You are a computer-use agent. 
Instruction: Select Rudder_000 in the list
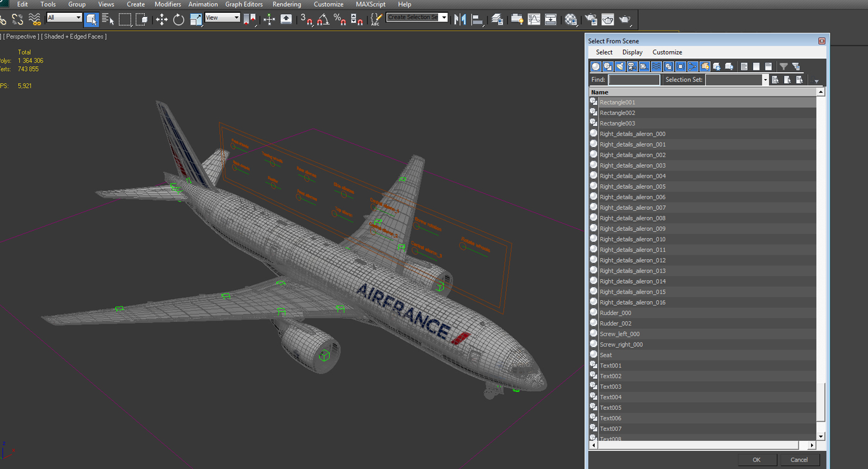(703, 313)
